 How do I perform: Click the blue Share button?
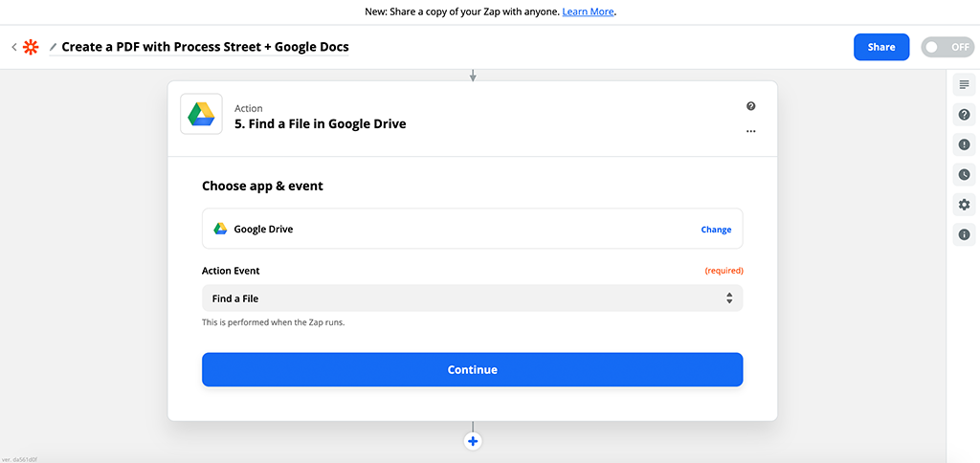point(880,47)
